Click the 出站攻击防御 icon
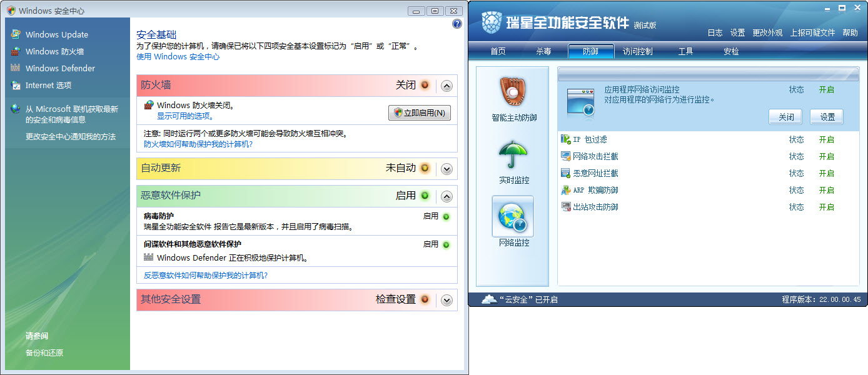868x375 pixels. [x=565, y=207]
